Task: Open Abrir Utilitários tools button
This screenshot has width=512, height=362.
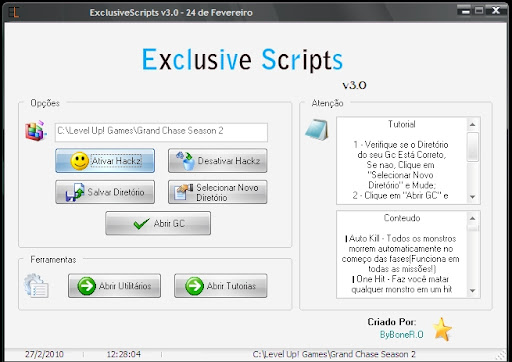Action: pyautogui.click(x=114, y=286)
